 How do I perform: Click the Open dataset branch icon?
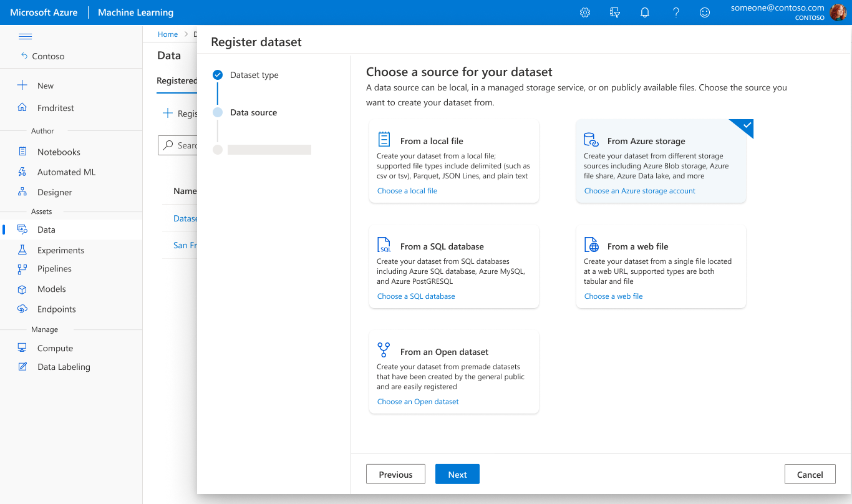tap(384, 350)
